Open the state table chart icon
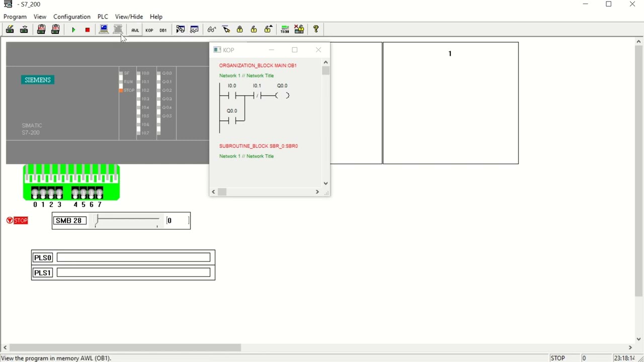 click(x=195, y=30)
